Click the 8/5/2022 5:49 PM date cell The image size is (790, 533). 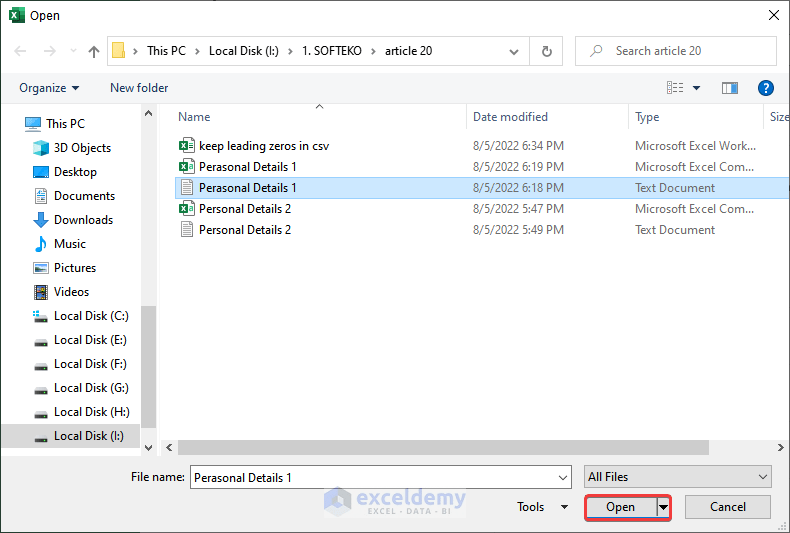518,230
